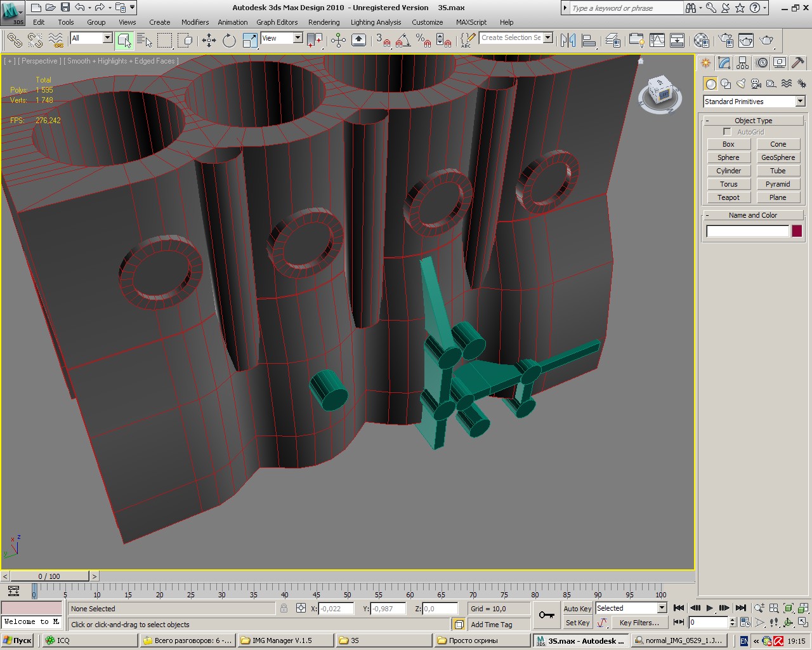Toggle Auto Key animation mode
This screenshot has width=812, height=650.
[577, 608]
